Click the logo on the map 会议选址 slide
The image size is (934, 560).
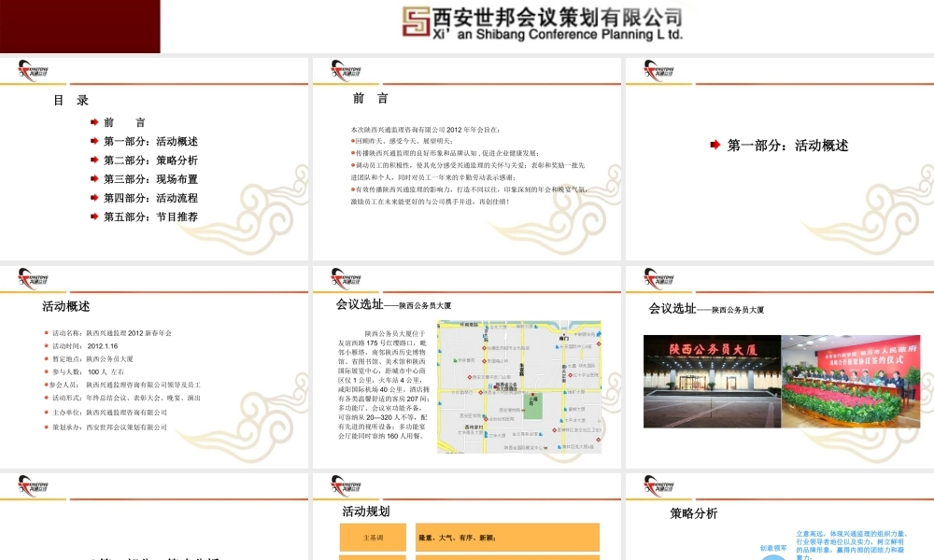[347, 278]
